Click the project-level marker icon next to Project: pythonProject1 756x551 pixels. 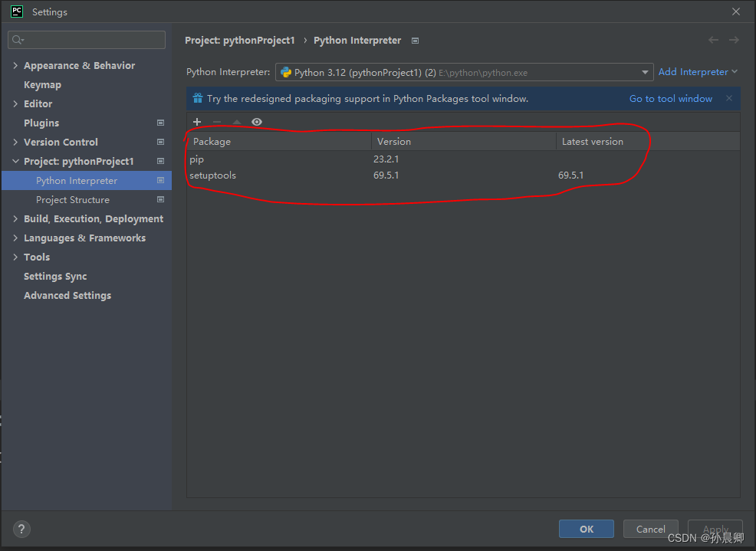[x=160, y=161]
